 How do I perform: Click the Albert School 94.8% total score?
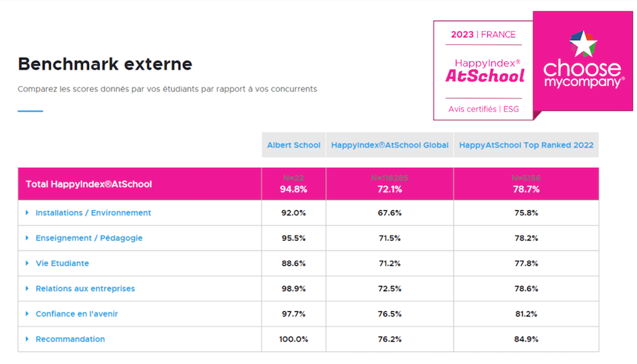[293, 189]
